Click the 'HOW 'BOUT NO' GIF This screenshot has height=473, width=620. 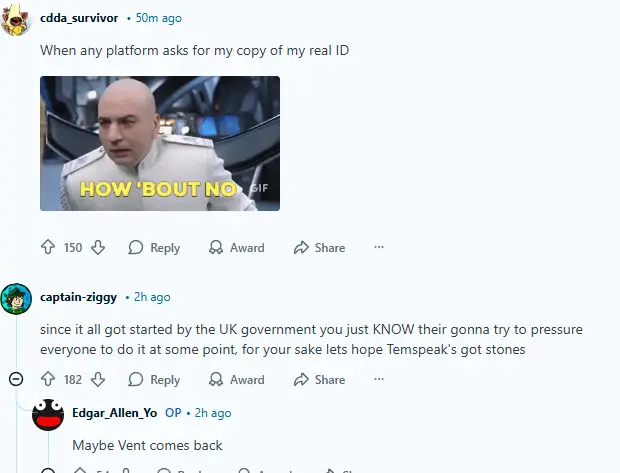pos(160,143)
